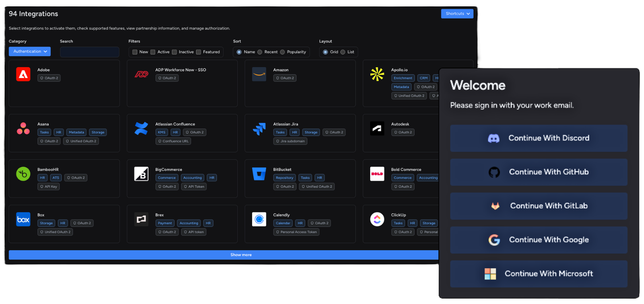
Task: Click the Discord logo in sign-in panel
Action: pos(494,138)
